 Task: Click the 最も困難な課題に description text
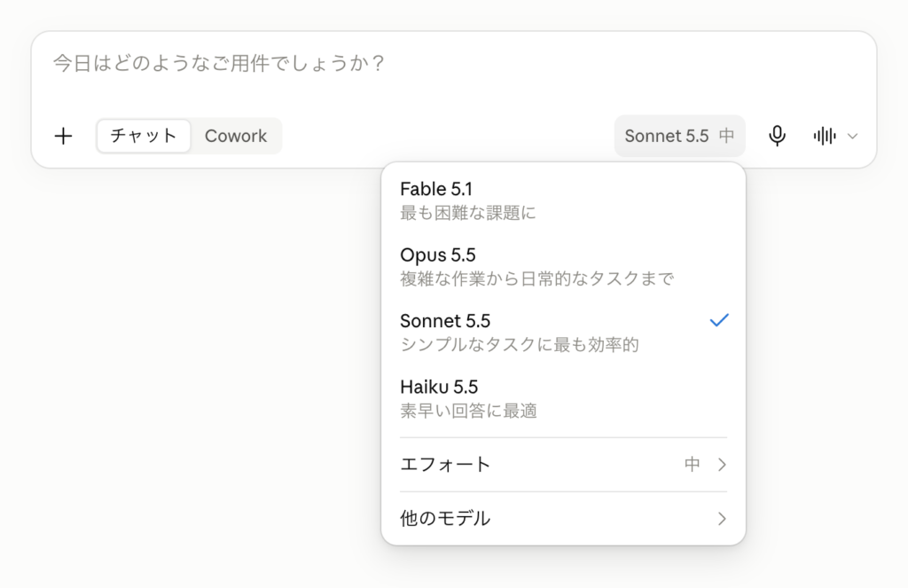point(468,213)
